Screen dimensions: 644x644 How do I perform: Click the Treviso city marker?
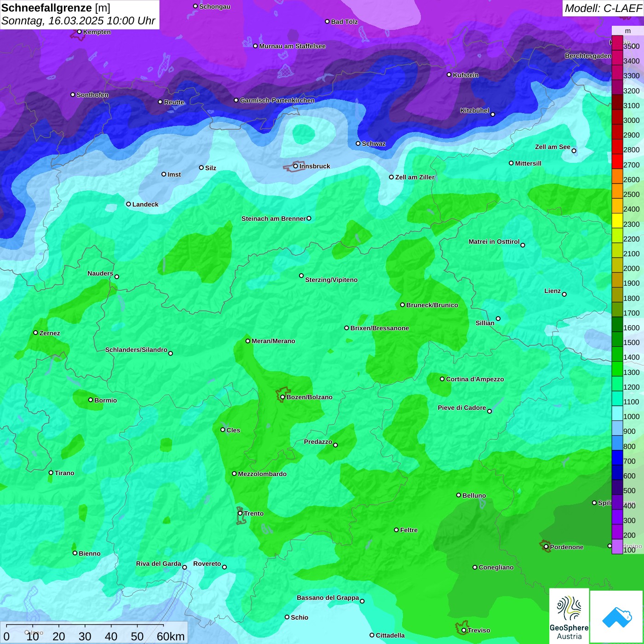[x=464, y=631]
